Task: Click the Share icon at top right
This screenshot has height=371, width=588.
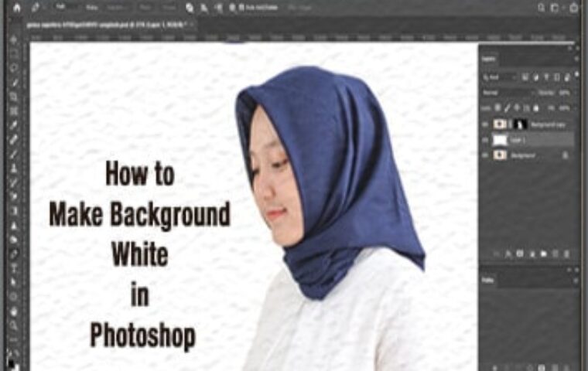Action: [x=574, y=8]
